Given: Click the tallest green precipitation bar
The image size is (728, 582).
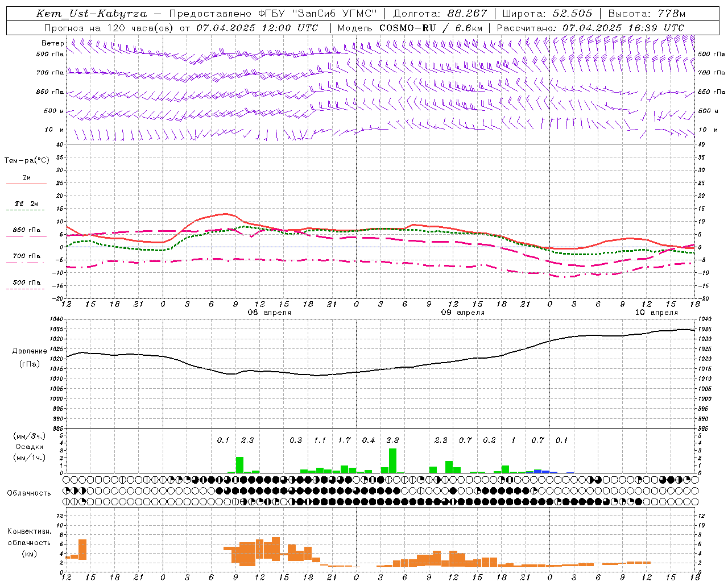Looking at the screenshot, I should click(392, 461).
